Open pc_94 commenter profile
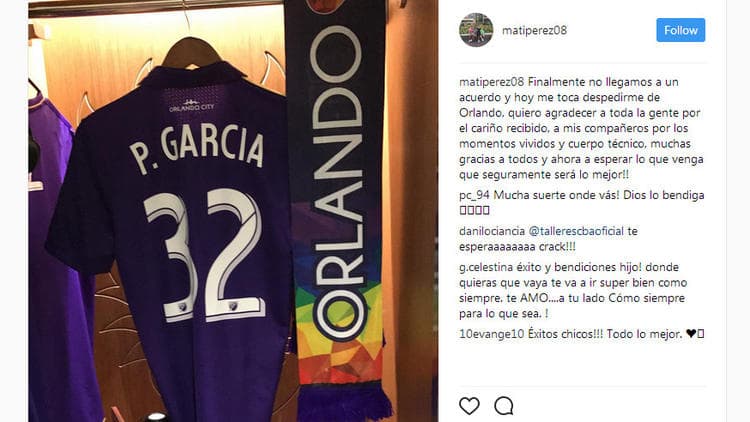This screenshot has height=422, width=750. (x=474, y=195)
